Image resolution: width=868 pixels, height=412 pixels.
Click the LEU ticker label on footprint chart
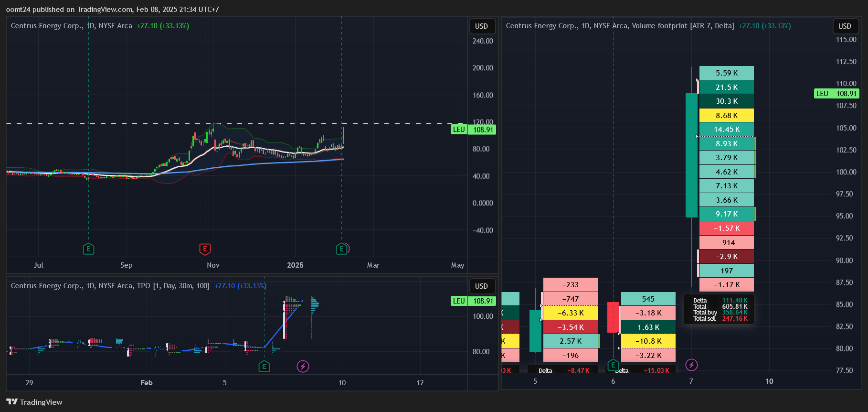tap(822, 94)
